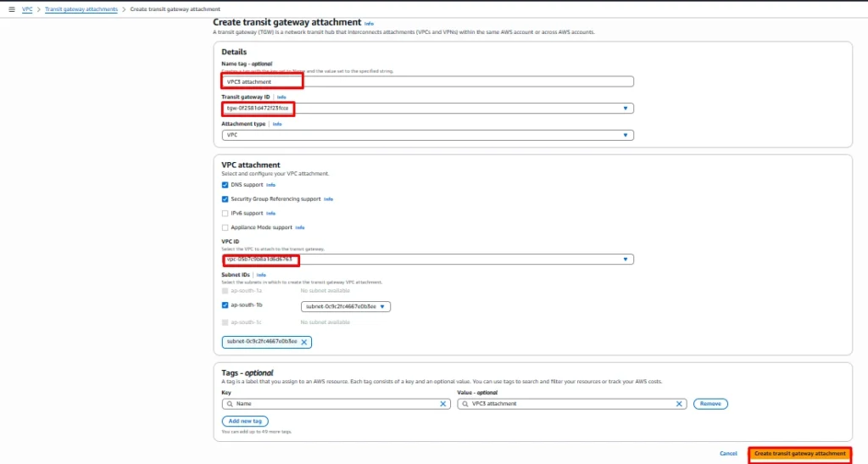
Task: Open the hamburger navigation menu icon
Action: click(11, 8)
